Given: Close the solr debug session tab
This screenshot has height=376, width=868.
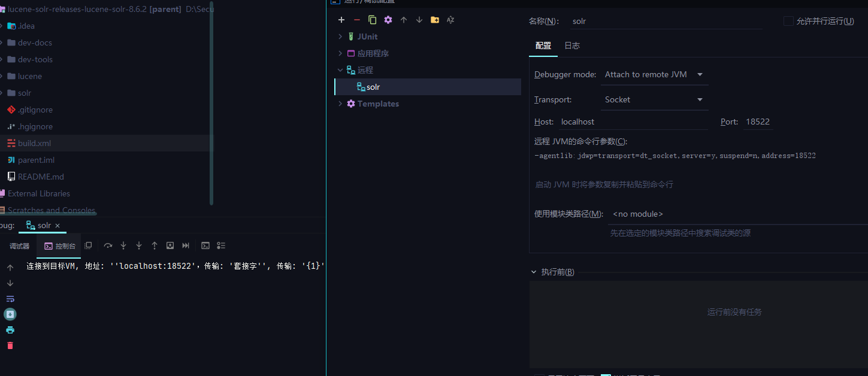Looking at the screenshot, I should pyautogui.click(x=58, y=226).
